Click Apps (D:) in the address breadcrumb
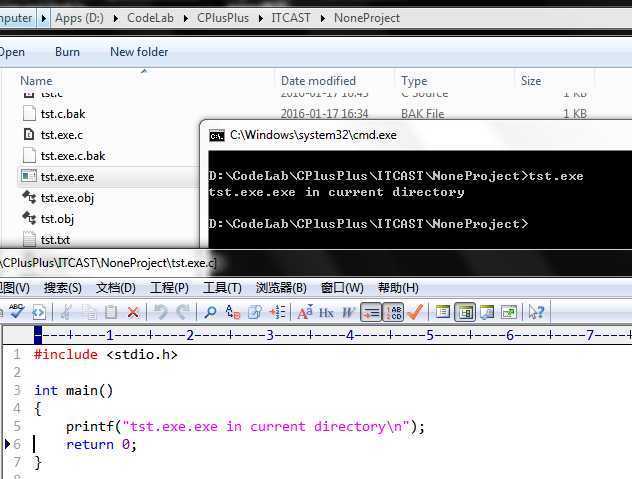632x479 pixels. pyautogui.click(x=79, y=18)
